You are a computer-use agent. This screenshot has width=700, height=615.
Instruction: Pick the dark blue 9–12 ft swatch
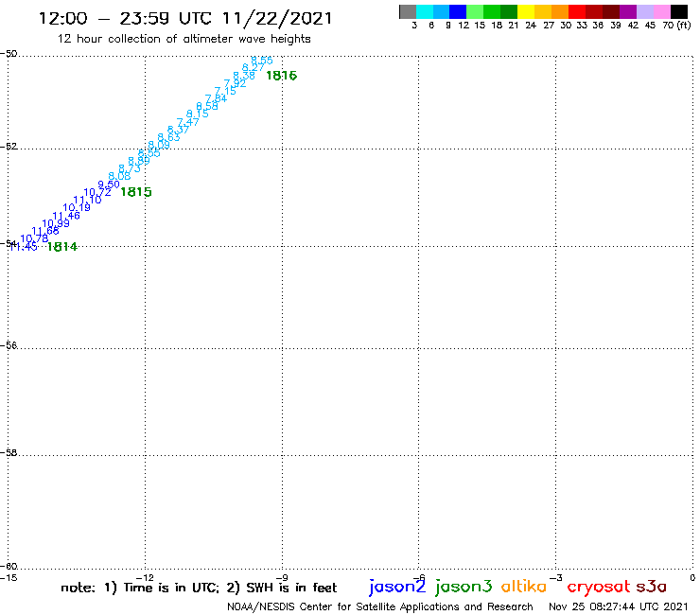point(458,11)
